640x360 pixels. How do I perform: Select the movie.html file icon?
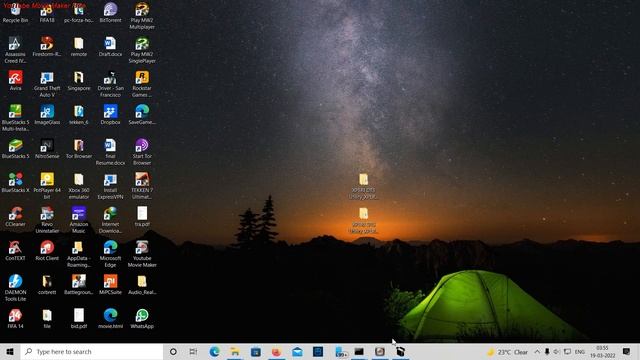[110, 318]
